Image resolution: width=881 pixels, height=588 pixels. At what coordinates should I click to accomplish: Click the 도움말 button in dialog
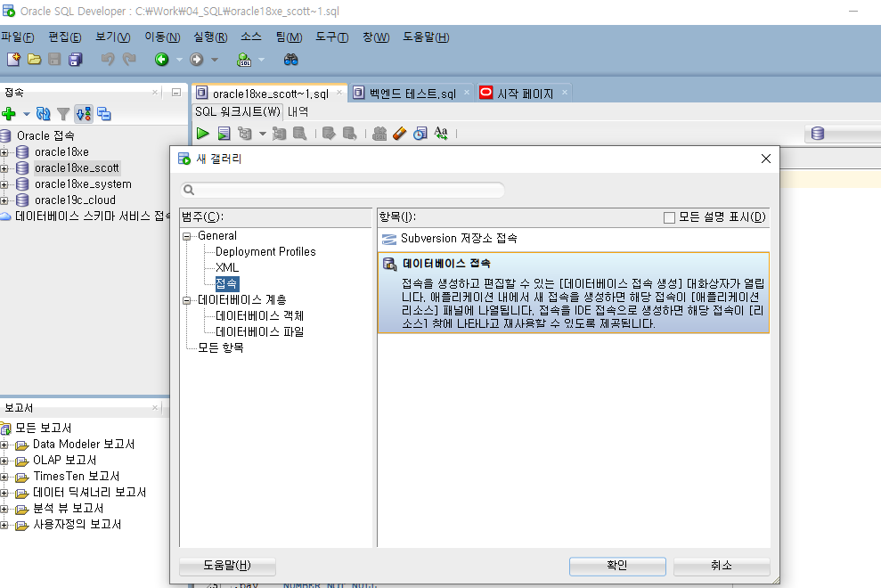(x=227, y=566)
